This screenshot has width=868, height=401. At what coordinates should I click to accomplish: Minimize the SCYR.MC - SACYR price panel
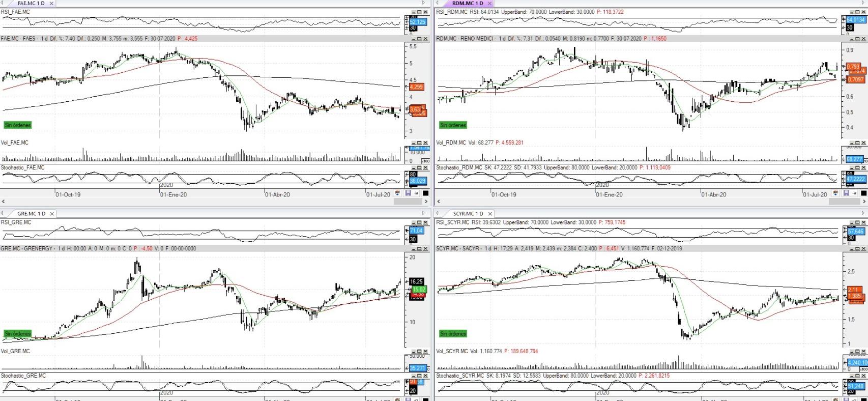pyautogui.click(x=852, y=249)
